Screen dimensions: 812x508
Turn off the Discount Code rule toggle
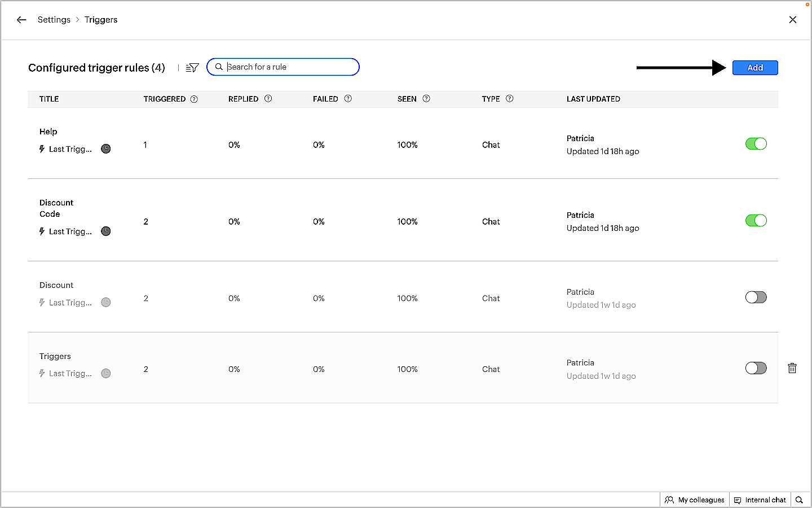click(x=756, y=221)
